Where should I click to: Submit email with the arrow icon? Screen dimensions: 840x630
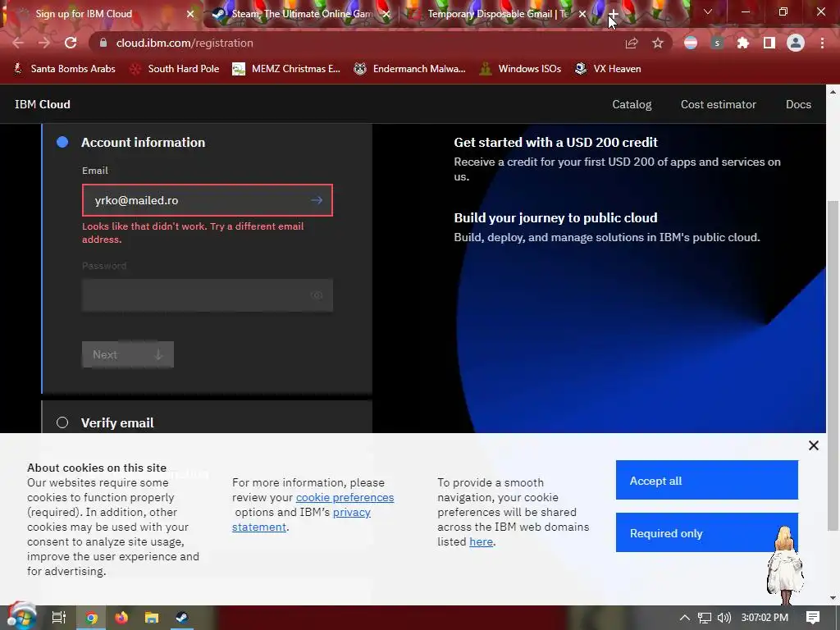coord(317,200)
